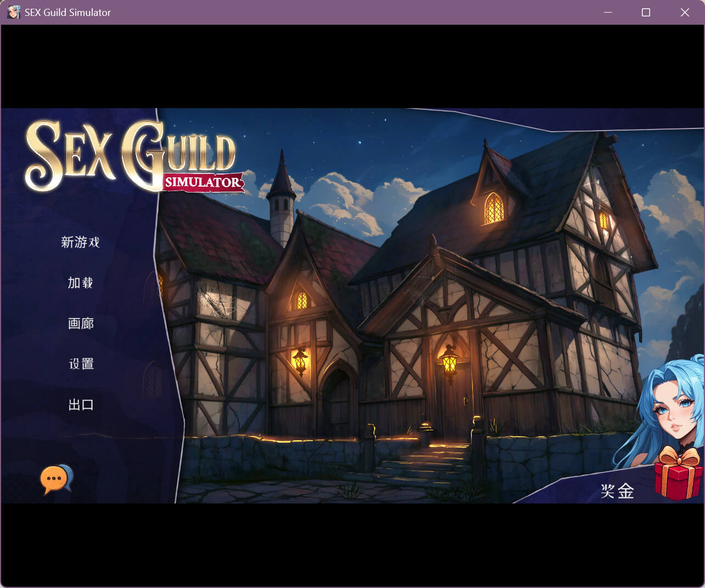The height and width of the screenshot is (588, 705).
Task: Open 设置 settings
Action: point(80,363)
